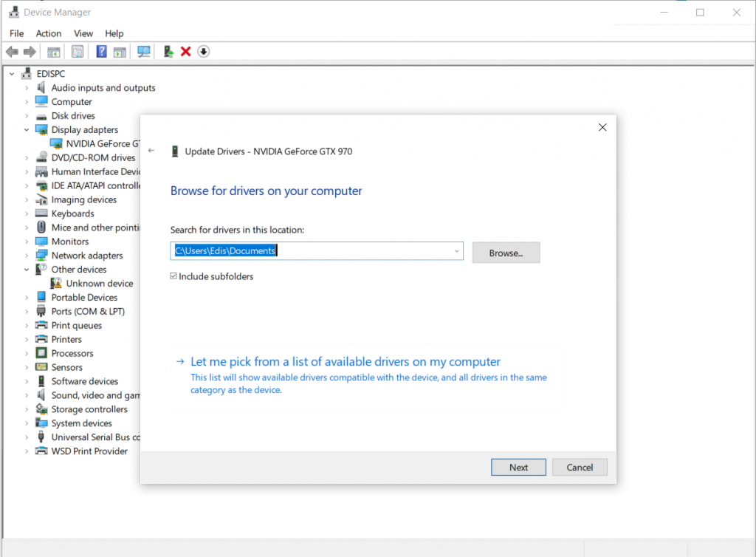This screenshot has width=756, height=557.
Task: Open the Action menu
Action: pos(49,33)
